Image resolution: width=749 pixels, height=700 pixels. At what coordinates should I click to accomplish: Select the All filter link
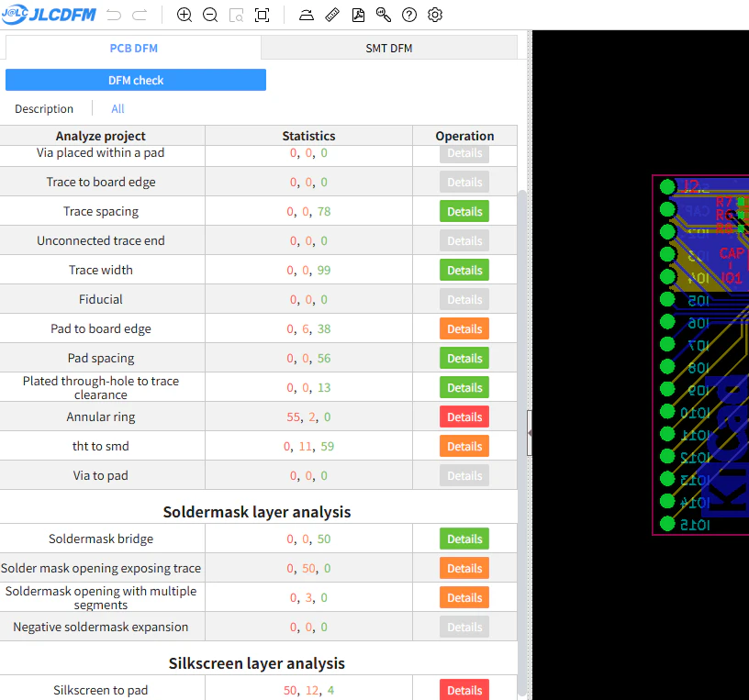117,109
